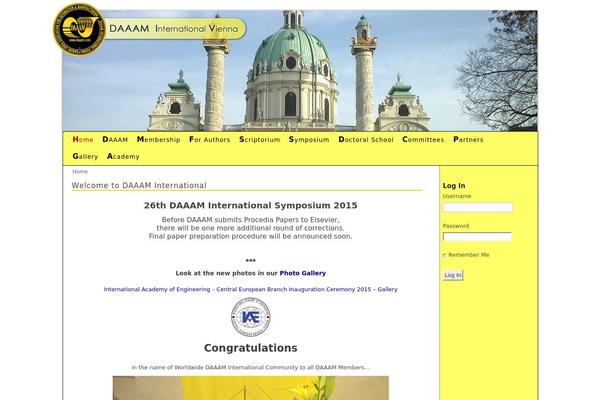This screenshot has width=600, height=400.
Task: Focus the Password input field
Action: coord(478,237)
